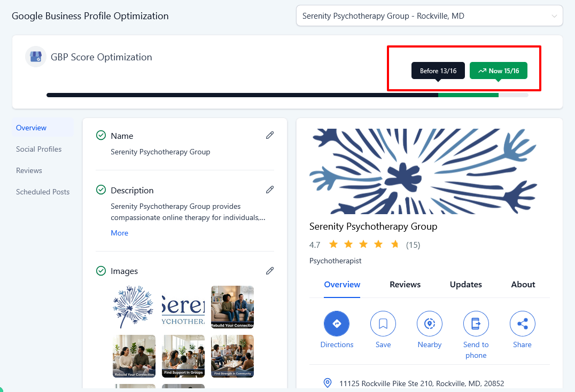Click the description text snippet
Viewport: 575px width, 392px height.
point(188,211)
